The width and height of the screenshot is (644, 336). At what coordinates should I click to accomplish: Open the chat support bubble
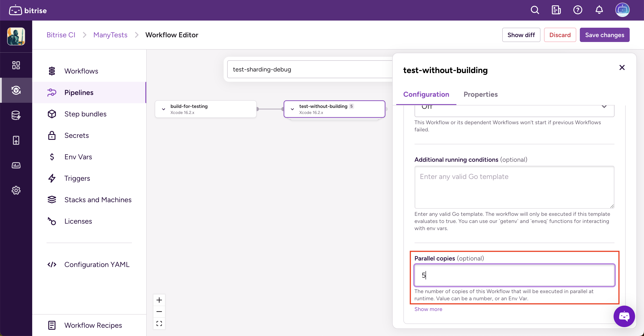pos(624,316)
